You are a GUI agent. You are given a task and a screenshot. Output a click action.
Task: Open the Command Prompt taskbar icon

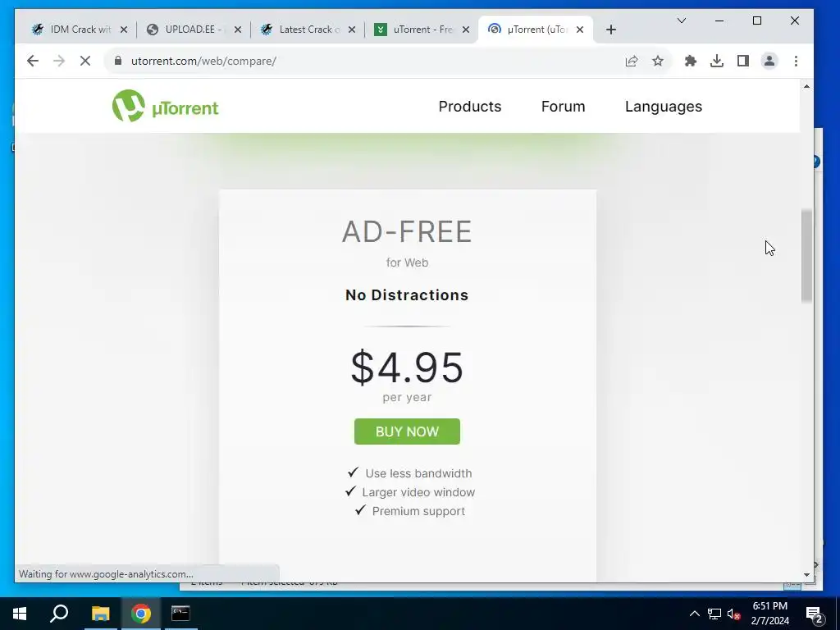[180, 614]
